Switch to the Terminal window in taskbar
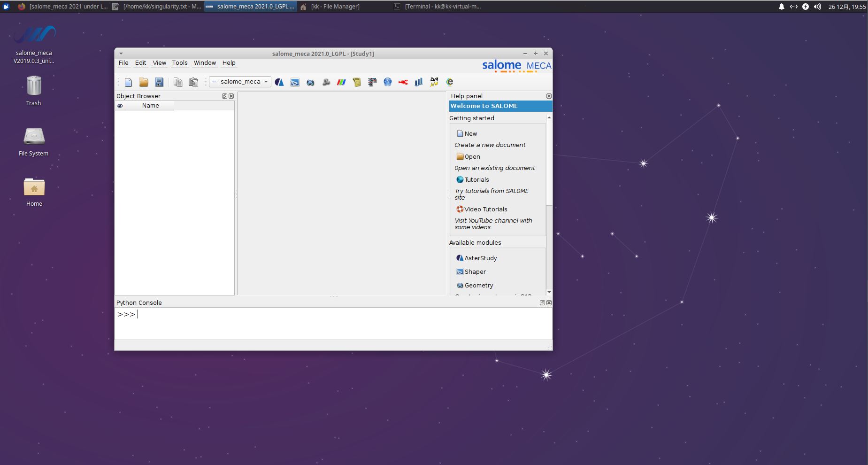Viewport: 868px width, 465px height. coord(438,7)
